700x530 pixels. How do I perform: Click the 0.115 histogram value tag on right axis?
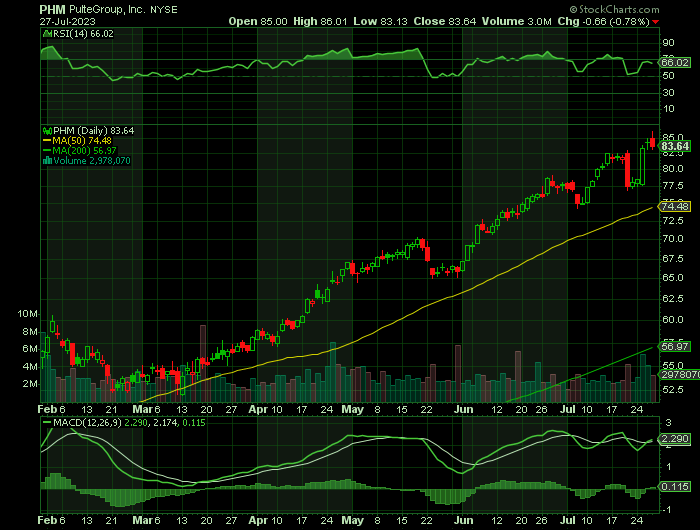[x=675, y=486]
